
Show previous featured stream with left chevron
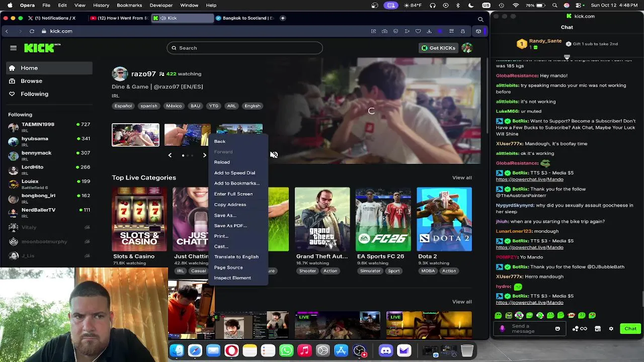(170, 155)
